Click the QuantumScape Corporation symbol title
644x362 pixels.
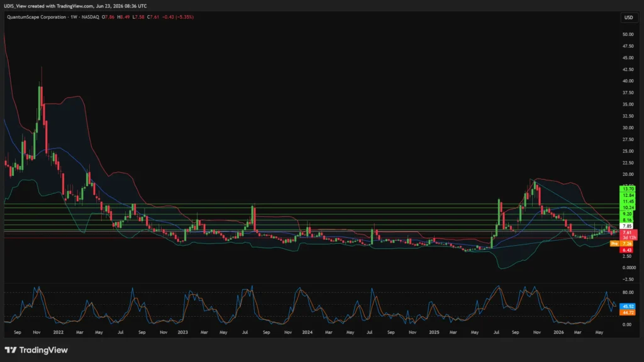pos(36,17)
